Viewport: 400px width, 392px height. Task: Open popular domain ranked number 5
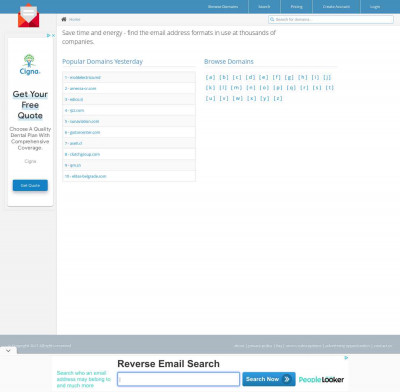(82, 121)
